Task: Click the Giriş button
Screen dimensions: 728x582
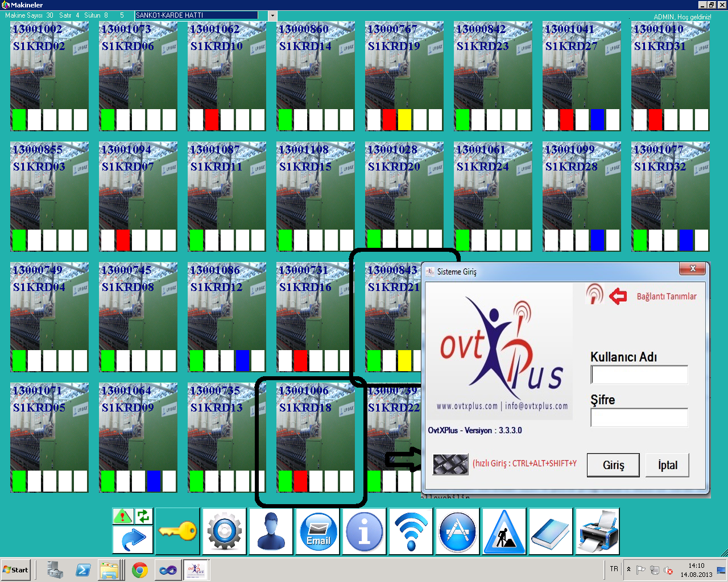Action: click(x=613, y=465)
